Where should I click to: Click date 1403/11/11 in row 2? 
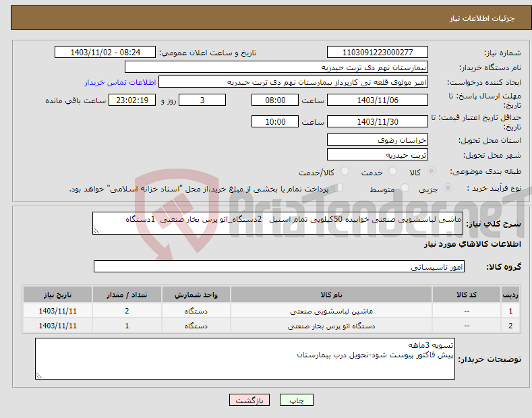(x=58, y=326)
